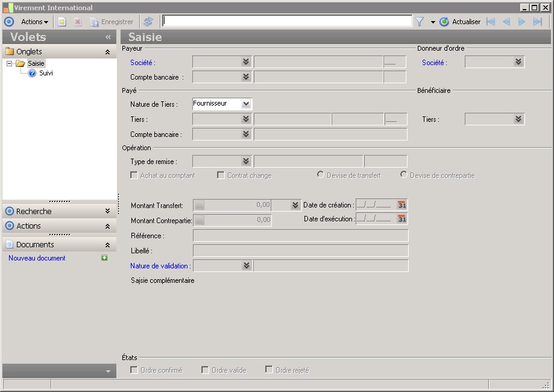This screenshot has width=554, height=392.
Task: Go to first record navigation icon
Action: (x=491, y=22)
